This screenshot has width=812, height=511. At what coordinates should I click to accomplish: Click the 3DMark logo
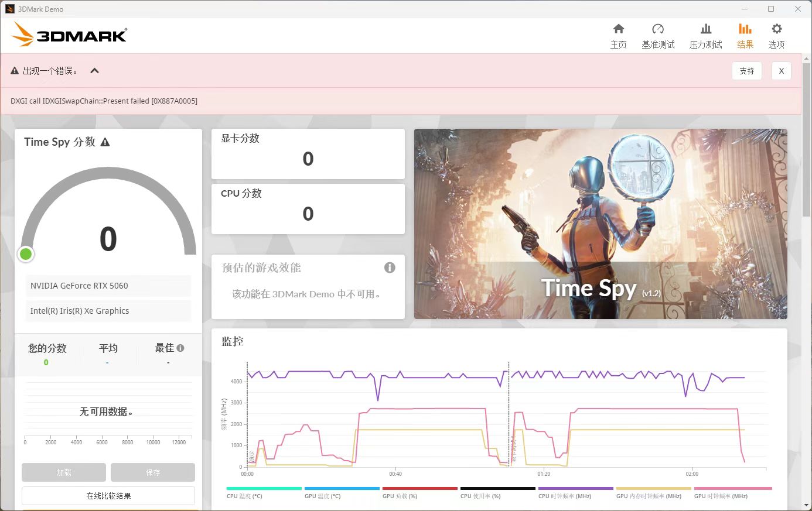click(69, 35)
